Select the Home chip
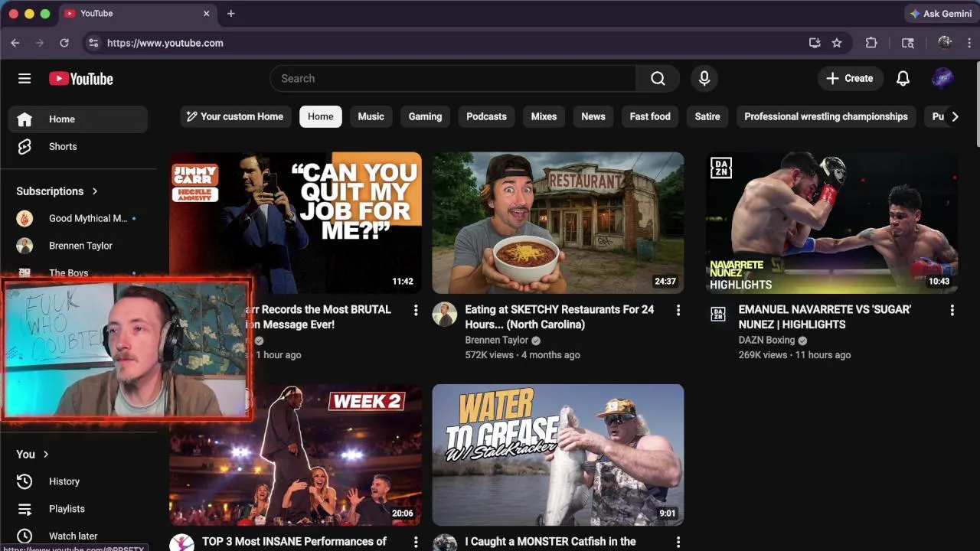980x551 pixels. click(x=321, y=116)
